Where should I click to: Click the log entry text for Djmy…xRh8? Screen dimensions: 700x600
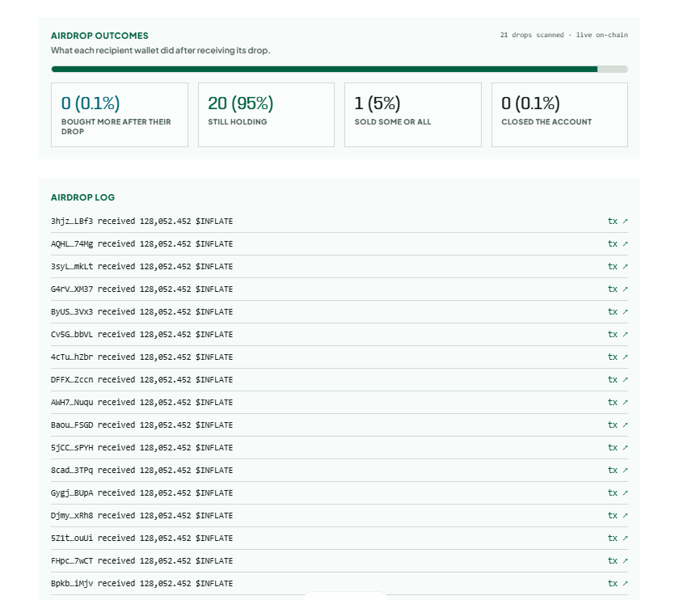(142, 516)
